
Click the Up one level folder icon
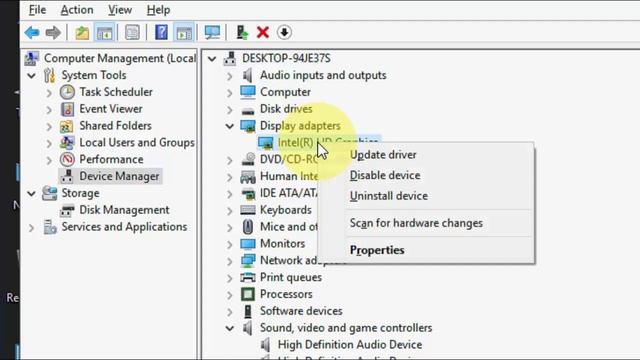pos(82,32)
